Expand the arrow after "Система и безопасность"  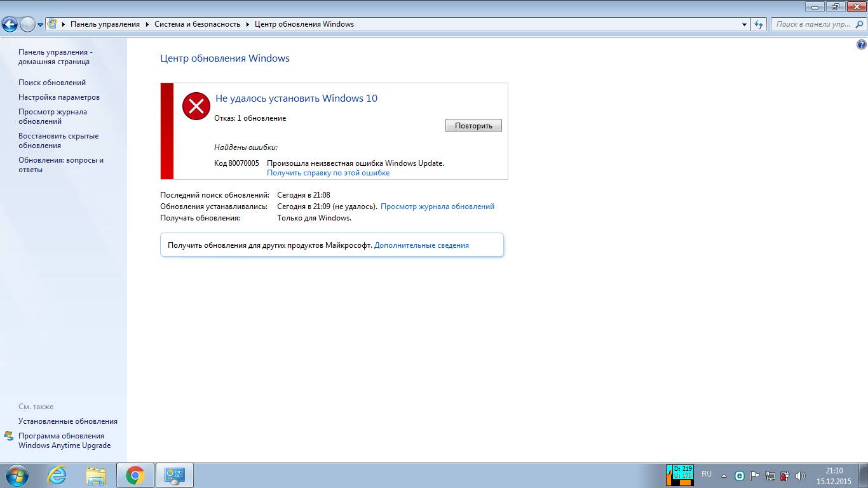[247, 24]
